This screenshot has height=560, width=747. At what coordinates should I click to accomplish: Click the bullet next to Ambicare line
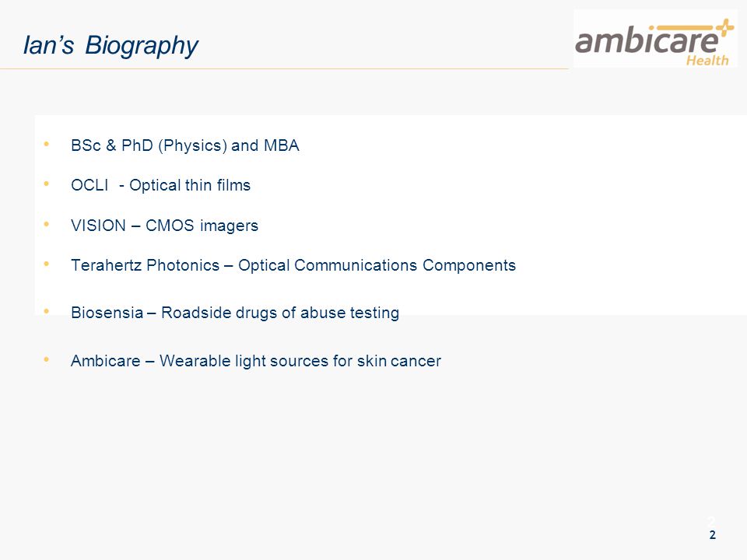pyautogui.click(x=46, y=359)
